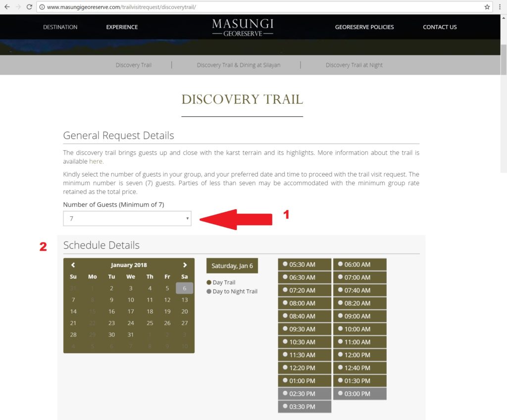The width and height of the screenshot is (507, 420).
Task: Pick the 12:40 PM time slot
Action: (x=360, y=368)
